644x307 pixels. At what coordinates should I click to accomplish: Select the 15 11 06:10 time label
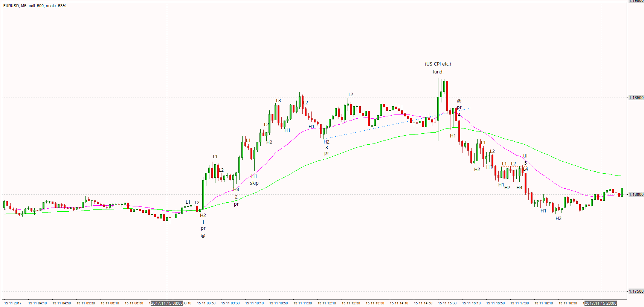tap(110, 303)
